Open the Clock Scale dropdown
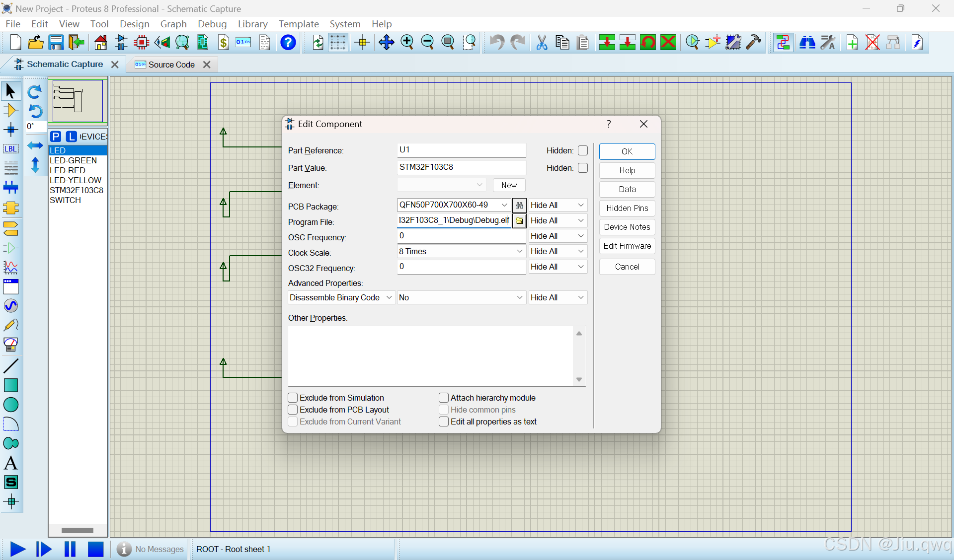This screenshot has height=560, width=954. click(x=519, y=251)
